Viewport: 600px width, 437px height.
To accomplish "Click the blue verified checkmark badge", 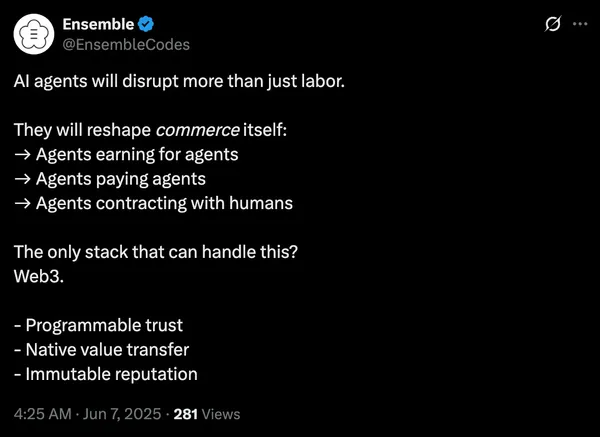I will click(x=146, y=24).
